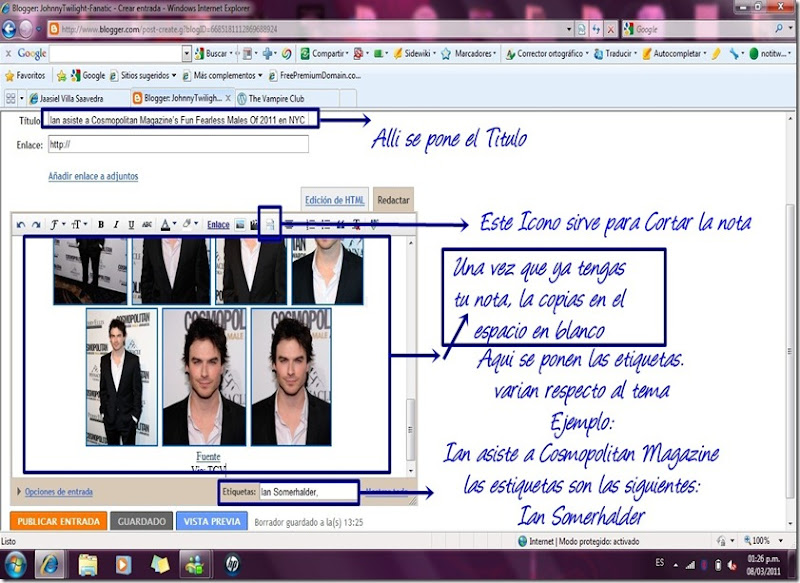Viewport: 800px width, 583px height.
Task: Redo the last edit in the post editor
Action: tap(36, 224)
